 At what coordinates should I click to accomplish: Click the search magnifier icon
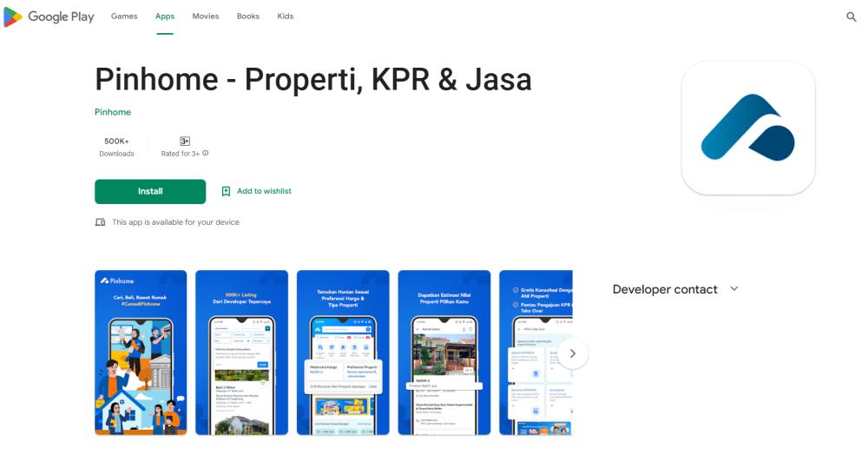click(852, 16)
